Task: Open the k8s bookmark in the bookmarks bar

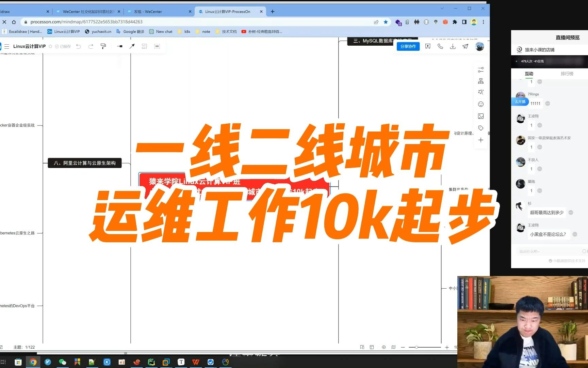Action: [x=184, y=31]
